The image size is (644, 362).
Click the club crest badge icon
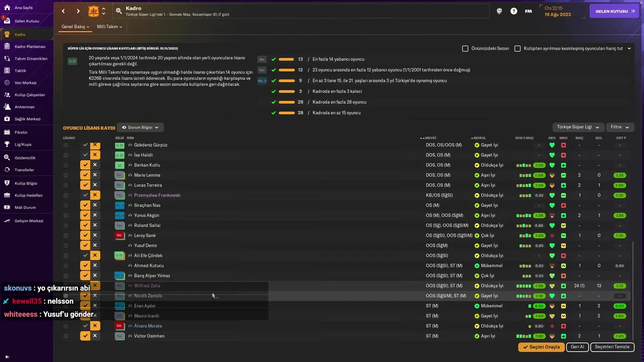94,11
